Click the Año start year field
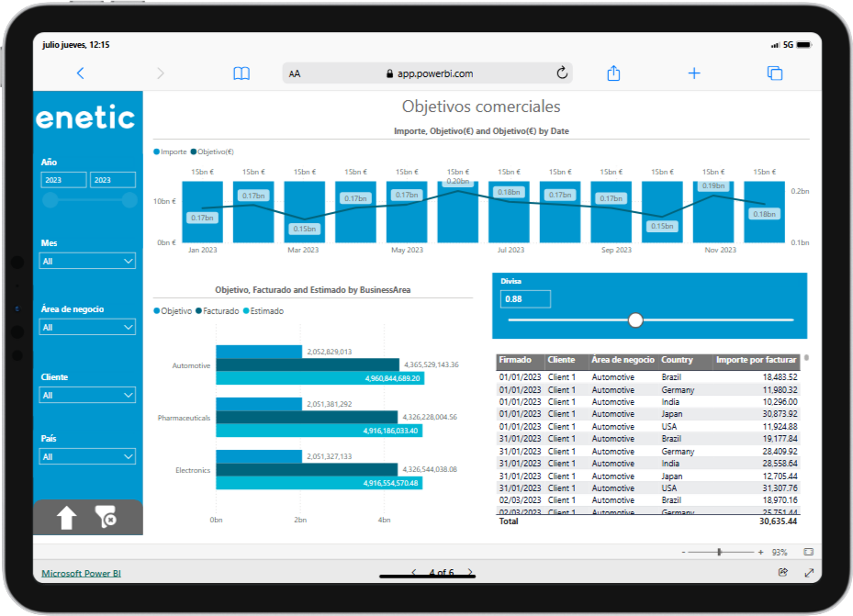 63,180
